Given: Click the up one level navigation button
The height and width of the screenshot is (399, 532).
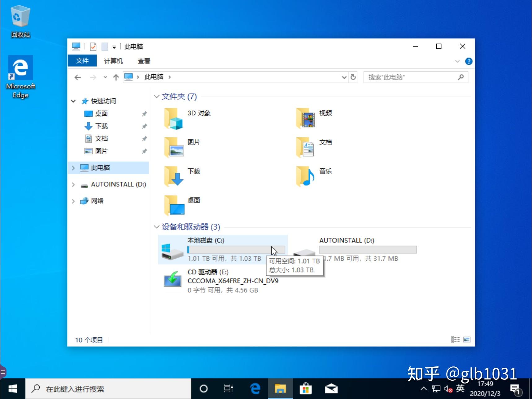Looking at the screenshot, I should (115, 77).
